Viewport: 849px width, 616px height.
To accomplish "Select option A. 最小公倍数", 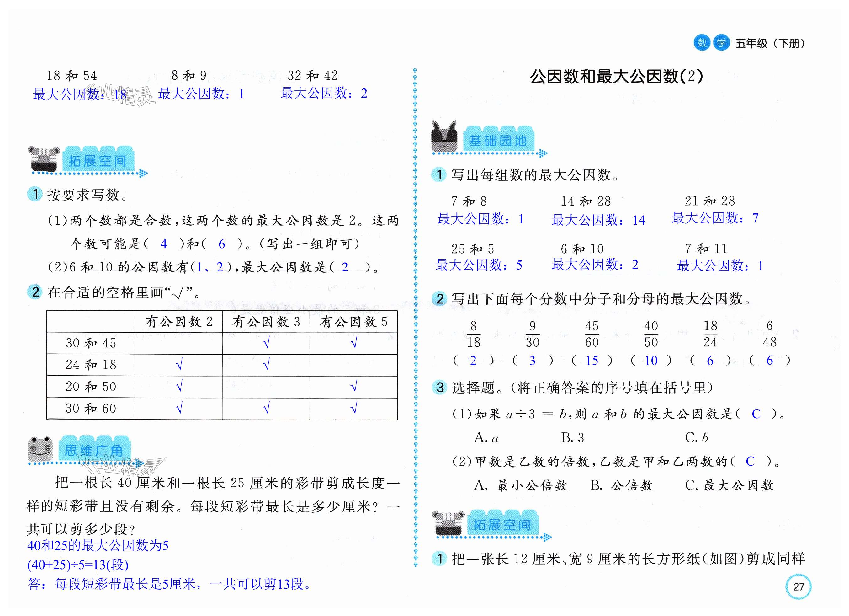I will coord(520,485).
